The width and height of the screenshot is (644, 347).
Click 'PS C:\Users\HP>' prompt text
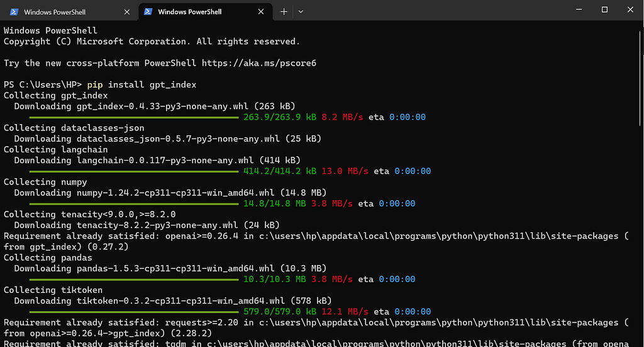pyautogui.click(x=43, y=84)
